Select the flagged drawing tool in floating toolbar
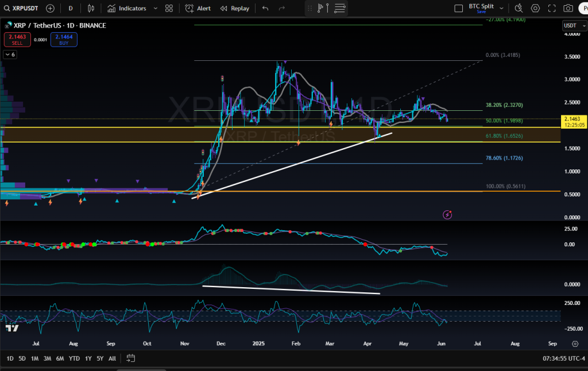 pos(320,8)
